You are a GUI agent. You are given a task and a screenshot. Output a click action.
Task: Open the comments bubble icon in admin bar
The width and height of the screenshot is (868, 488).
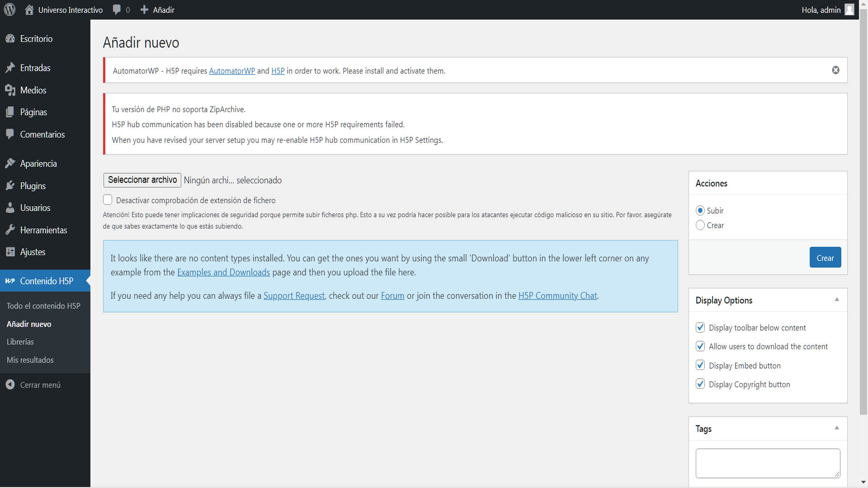click(x=117, y=9)
